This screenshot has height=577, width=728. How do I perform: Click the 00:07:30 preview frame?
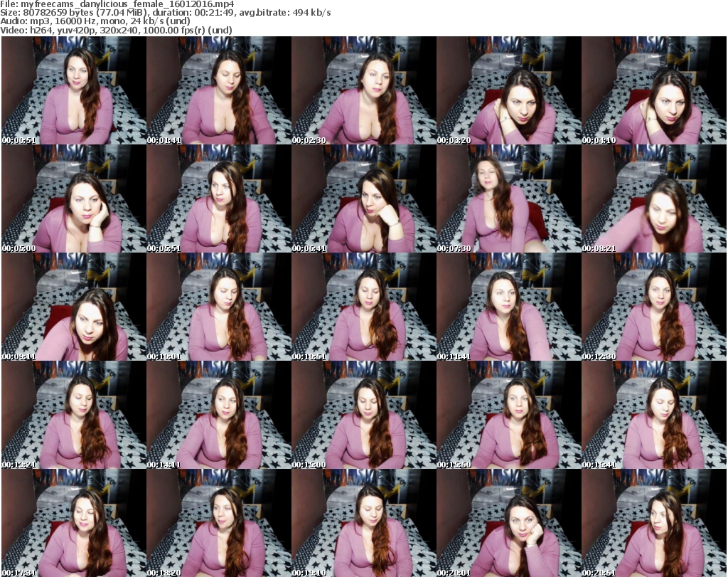click(x=508, y=198)
